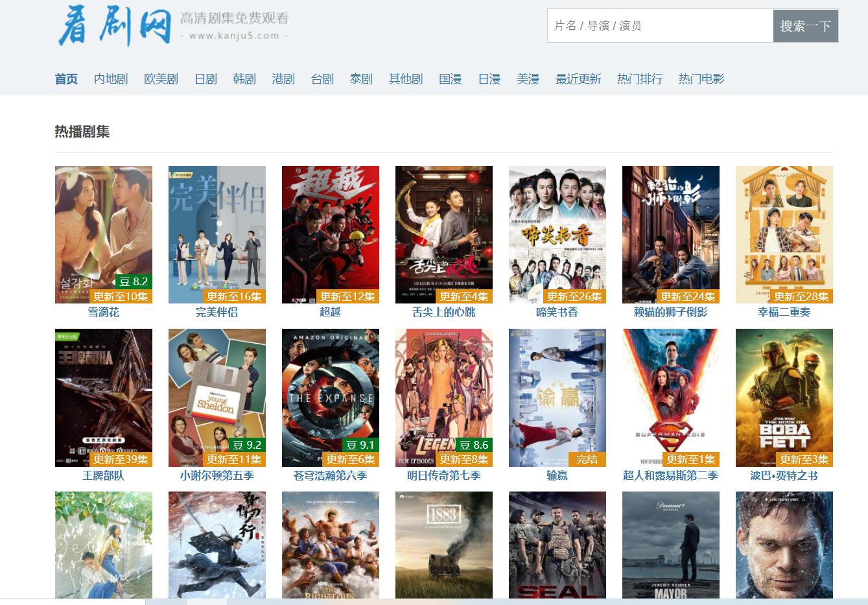Viewport: 868px width, 605px height.
Task: Click the 小谢尔顿第五季 title link
Action: 217,475
